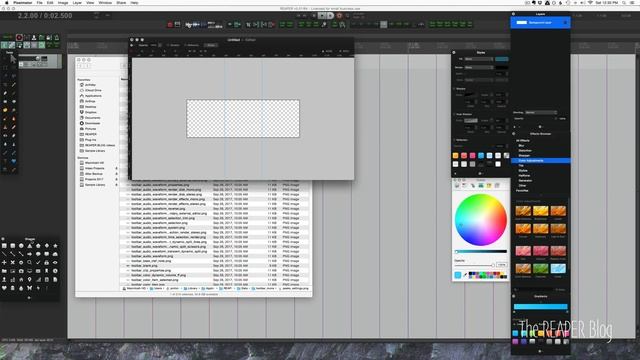
Task: Pick the right arrow shape in Shapes palette
Action: click(x=29, y=254)
